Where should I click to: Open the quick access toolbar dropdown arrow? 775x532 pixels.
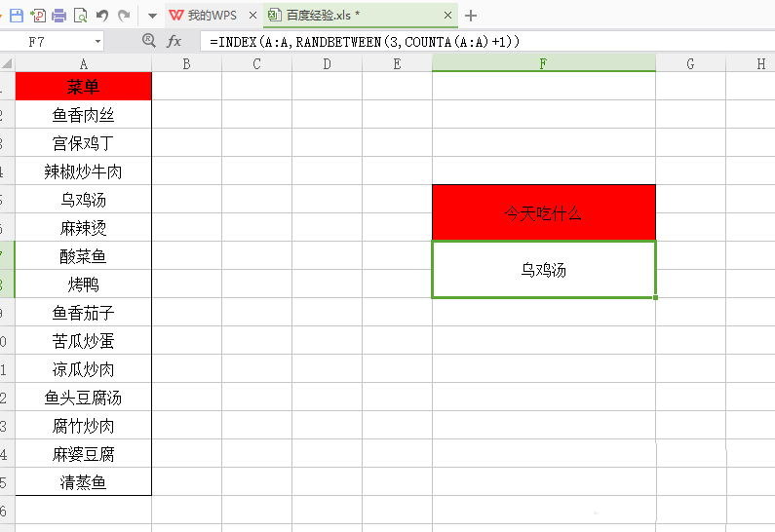[x=153, y=16]
